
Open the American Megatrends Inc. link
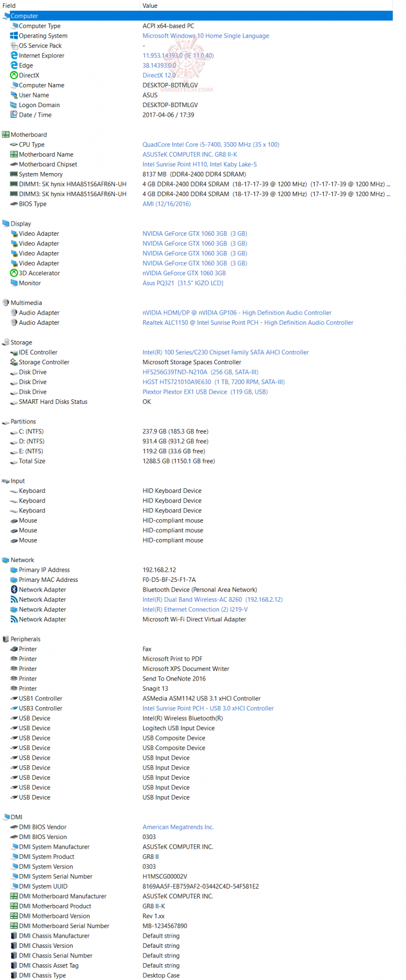point(178,827)
